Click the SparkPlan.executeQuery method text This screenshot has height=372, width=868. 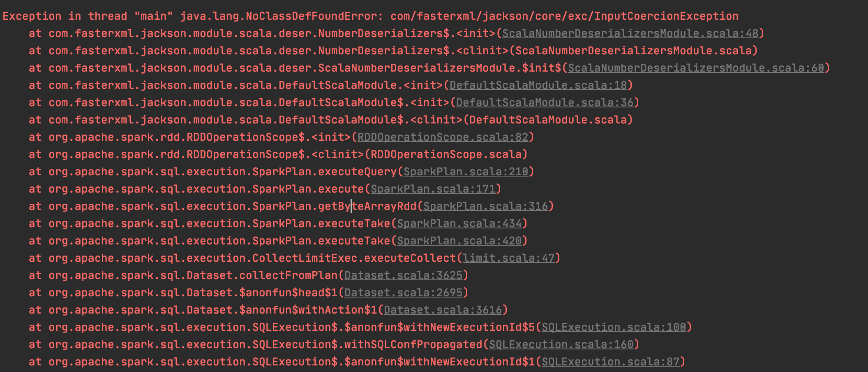324,172
